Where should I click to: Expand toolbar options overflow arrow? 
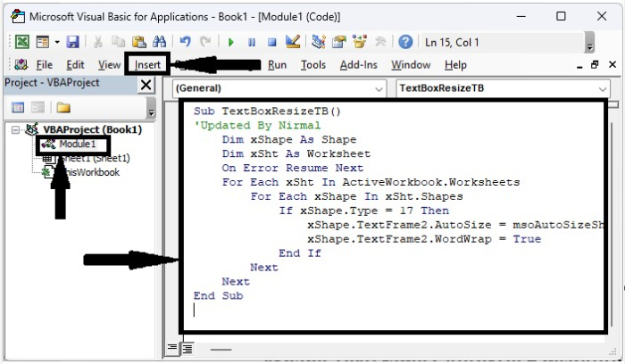coord(589,43)
